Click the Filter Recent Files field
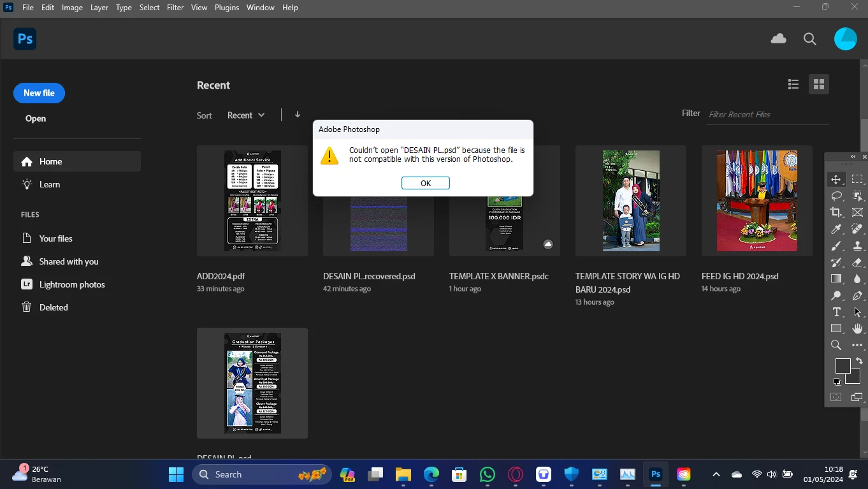 tap(768, 114)
